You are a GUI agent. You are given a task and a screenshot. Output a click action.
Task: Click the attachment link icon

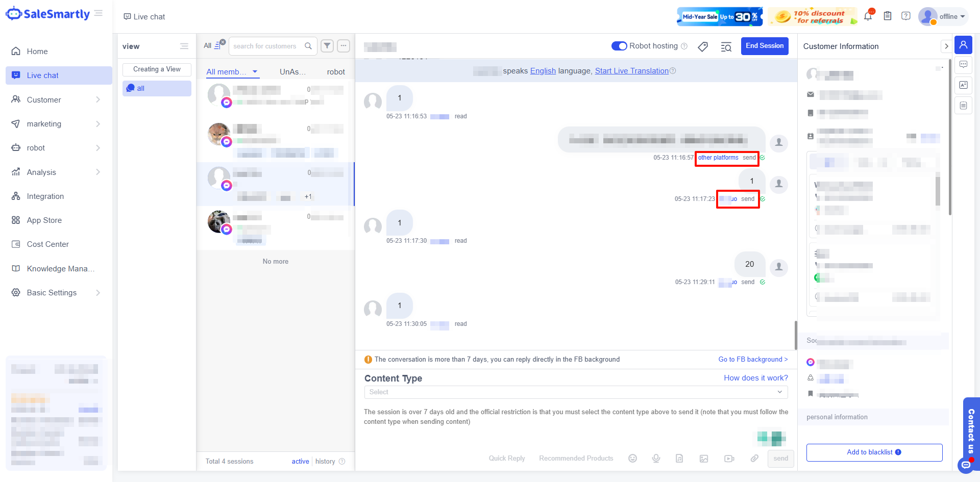pos(754,459)
